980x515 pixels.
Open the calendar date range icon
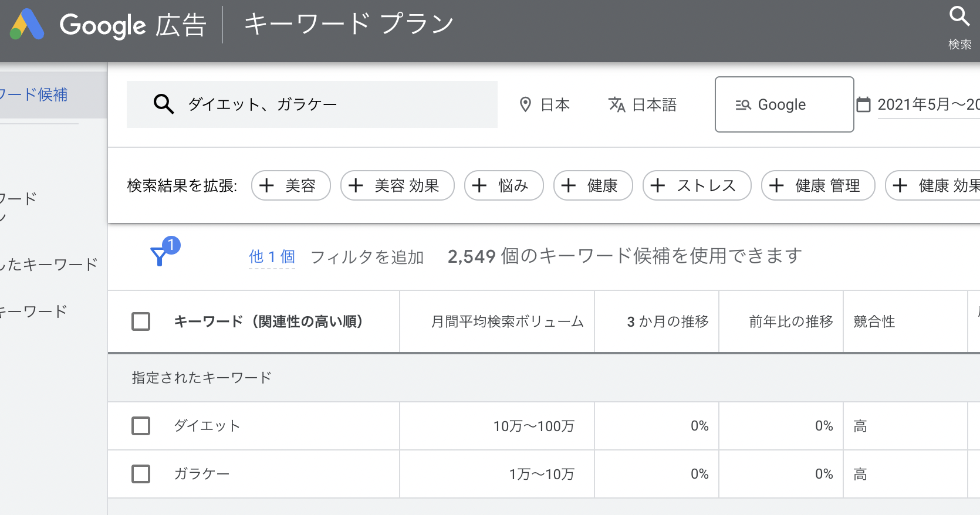click(x=863, y=104)
